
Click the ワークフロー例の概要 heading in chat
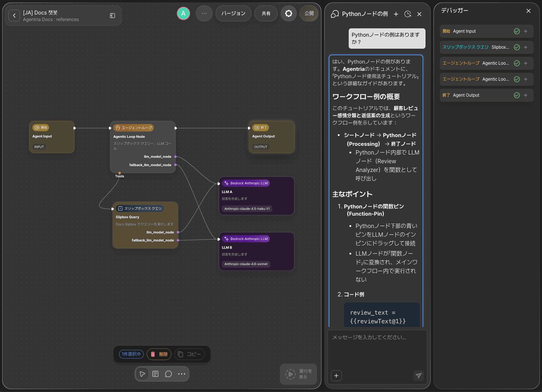366,97
